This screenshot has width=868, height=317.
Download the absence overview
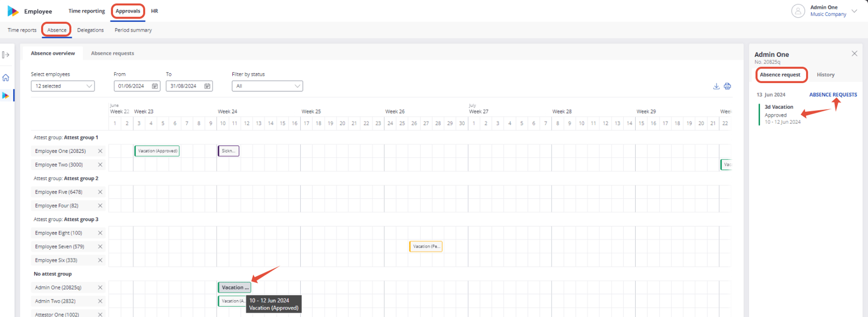(x=716, y=86)
